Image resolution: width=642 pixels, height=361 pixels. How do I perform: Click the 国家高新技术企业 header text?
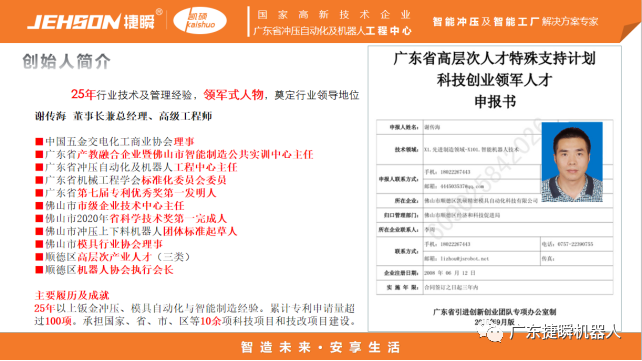pyautogui.click(x=334, y=15)
